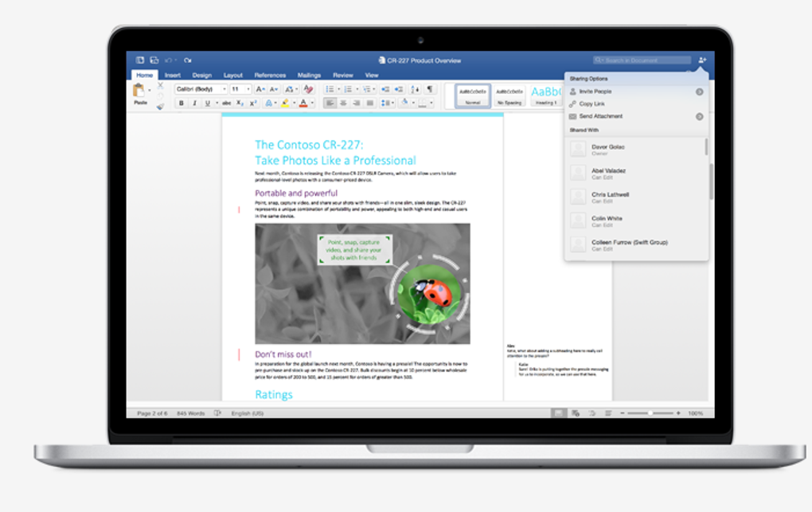
Task: Click the Clear Formatting eraser icon
Action: [308, 89]
